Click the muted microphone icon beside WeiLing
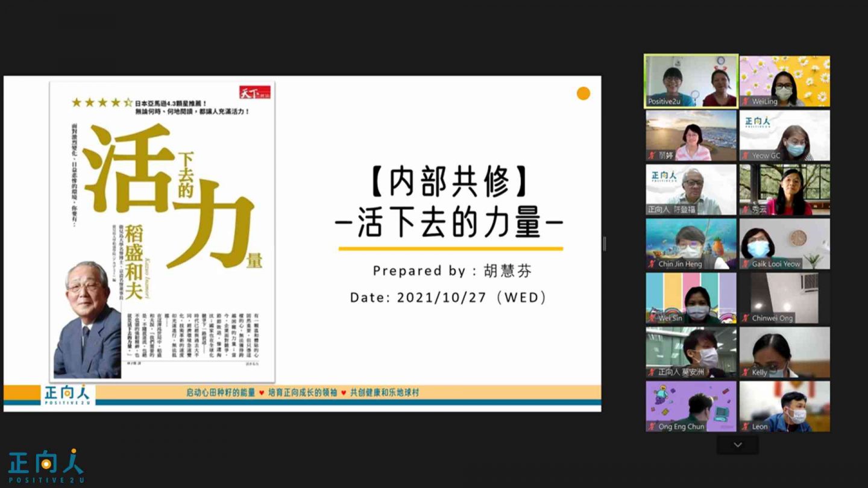Screen dimensions: 868x488 click(x=746, y=101)
